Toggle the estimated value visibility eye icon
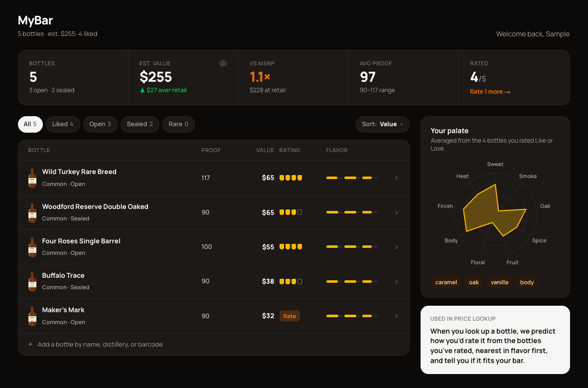Screen dimensions: 588x388 (x=223, y=63)
